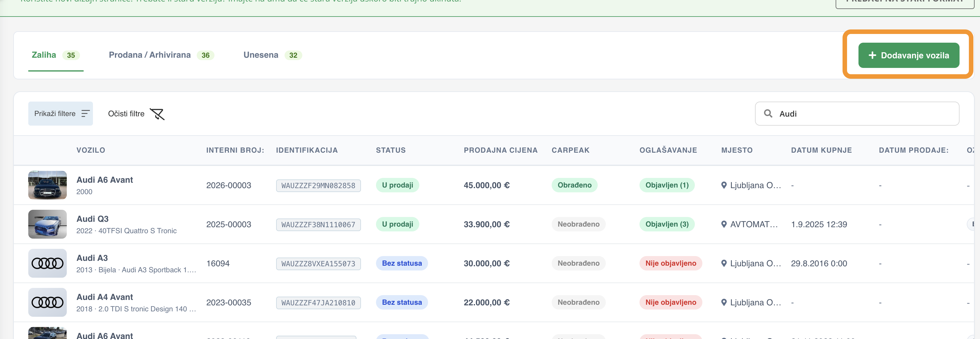Image resolution: width=980 pixels, height=339 pixels.
Task: Click Neobrađeno badge in Audi Q3 row
Action: point(578,224)
